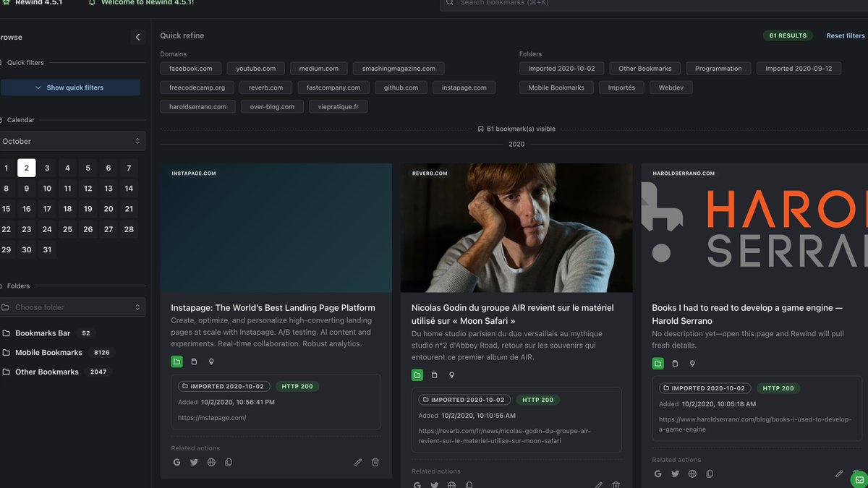Open the clipboard icon on Harold Serrano card
Viewport: 868px width, 488px height.
[x=675, y=363]
